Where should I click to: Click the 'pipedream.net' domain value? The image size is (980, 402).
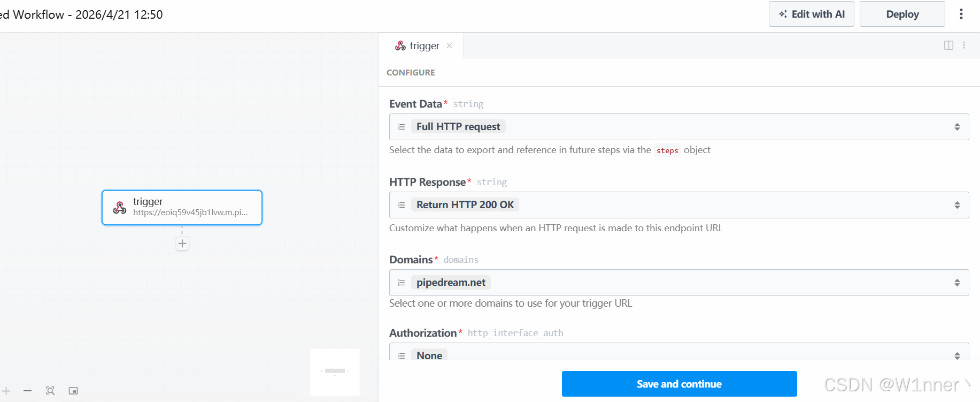451,283
